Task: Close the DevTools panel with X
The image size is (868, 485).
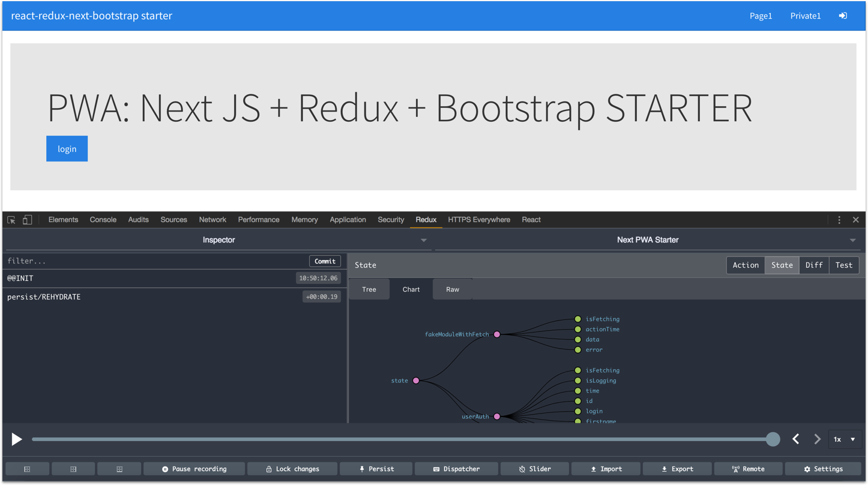Action: (856, 220)
